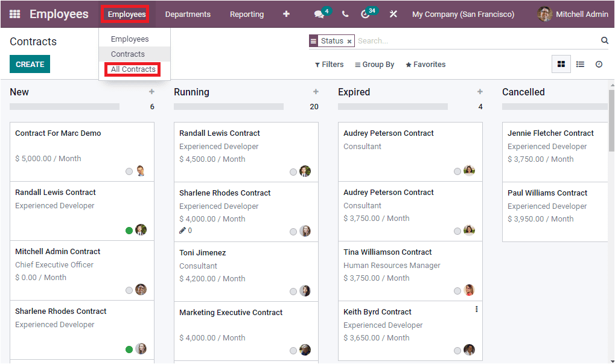Viewport: 615px width, 364px height.
Task: Open the messaging conversations panel
Action: click(x=320, y=13)
